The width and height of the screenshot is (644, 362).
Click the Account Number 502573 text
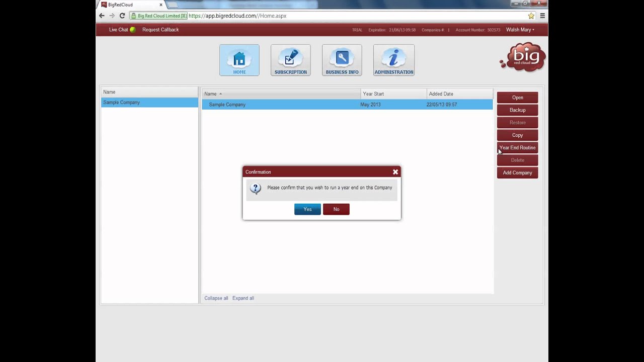(x=478, y=30)
